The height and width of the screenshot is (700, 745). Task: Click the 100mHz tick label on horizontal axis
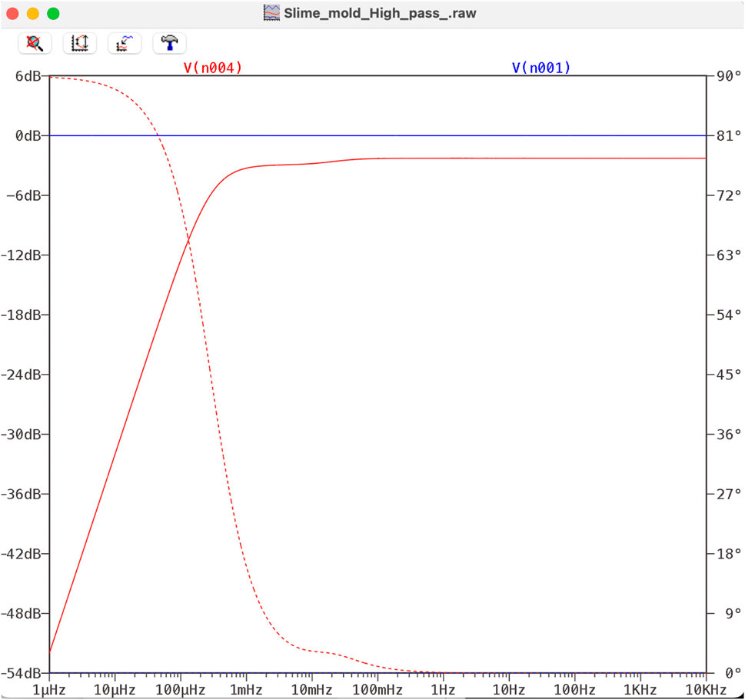[x=377, y=688]
